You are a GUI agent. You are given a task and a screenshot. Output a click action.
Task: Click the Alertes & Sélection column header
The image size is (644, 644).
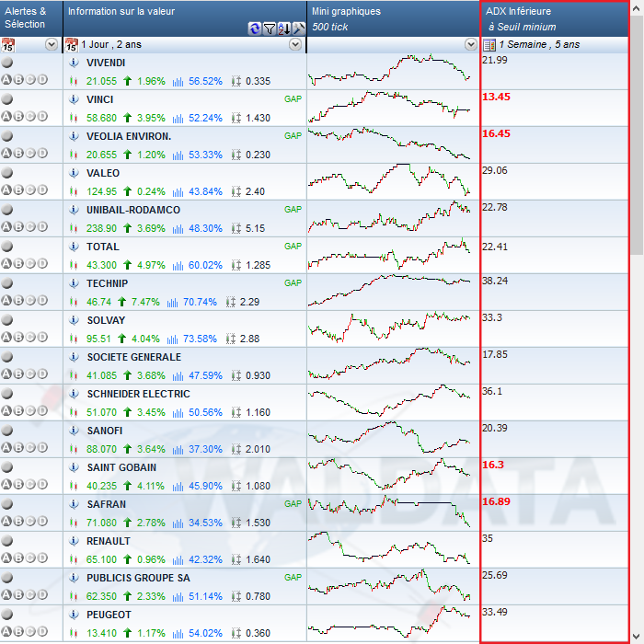[x=31, y=18]
